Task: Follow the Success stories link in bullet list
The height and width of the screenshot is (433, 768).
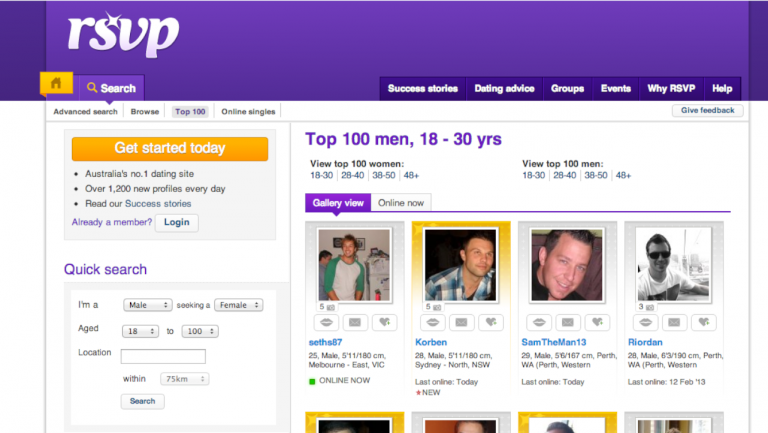Action: pos(158,204)
